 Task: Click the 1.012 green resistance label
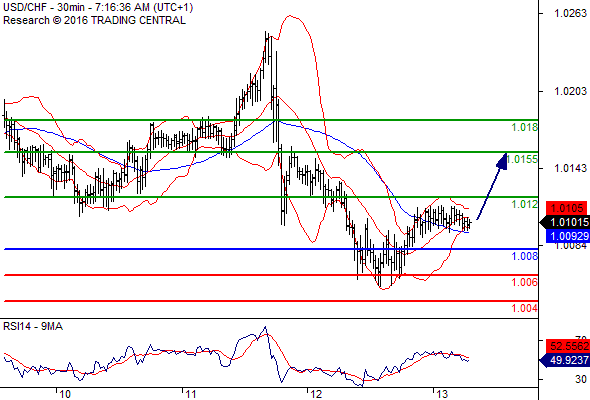525,205
